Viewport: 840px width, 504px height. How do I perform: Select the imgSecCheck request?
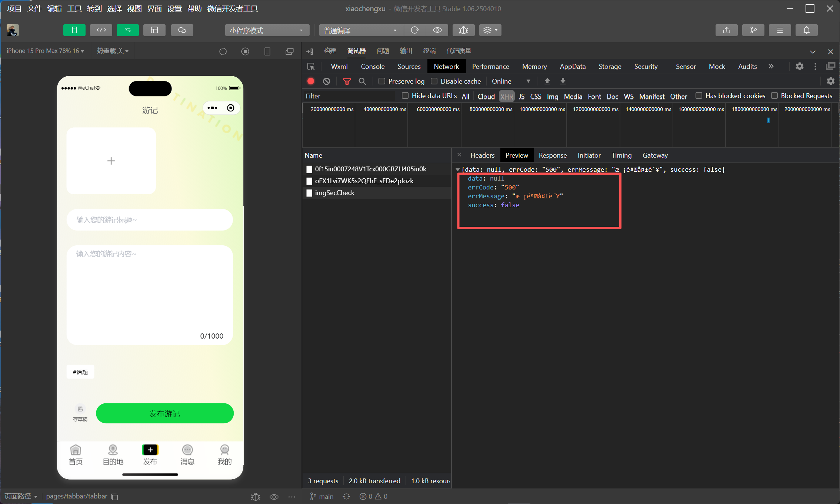(334, 192)
